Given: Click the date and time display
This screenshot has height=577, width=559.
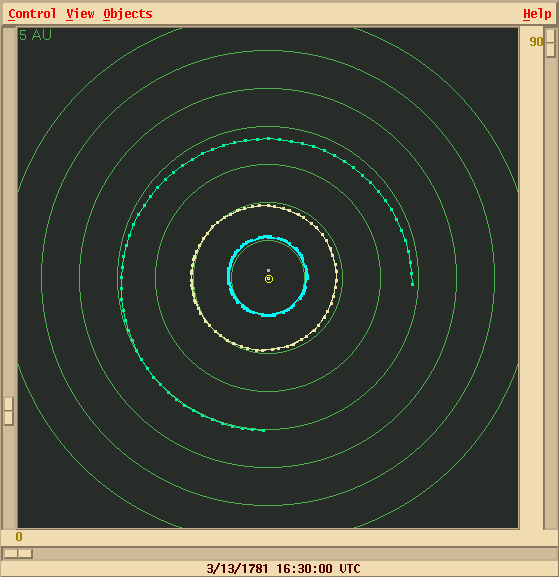Looking at the screenshot, I should [283, 569].
